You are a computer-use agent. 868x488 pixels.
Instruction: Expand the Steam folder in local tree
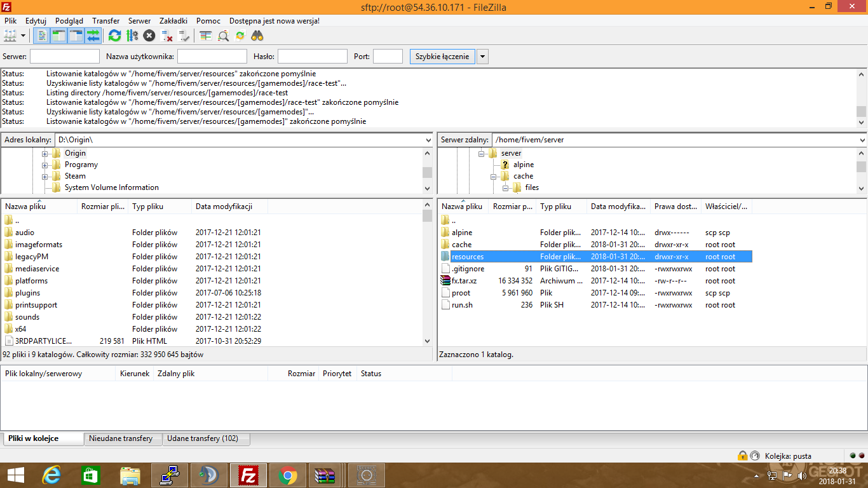(45, 177)
